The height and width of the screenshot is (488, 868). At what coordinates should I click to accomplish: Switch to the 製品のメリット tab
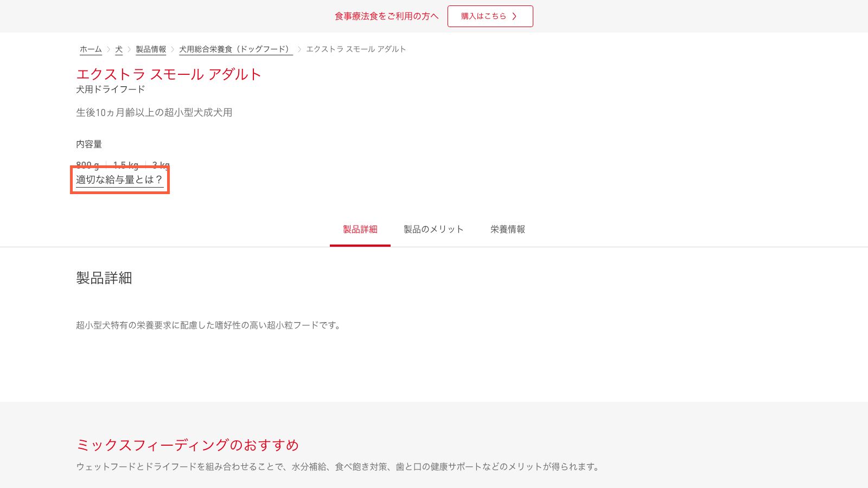[433, 229]
